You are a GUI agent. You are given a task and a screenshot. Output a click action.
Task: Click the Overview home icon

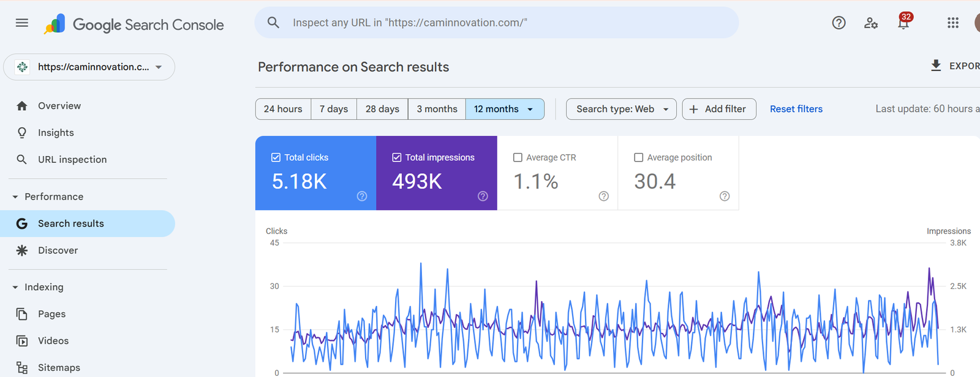click(x=22, y=106)
